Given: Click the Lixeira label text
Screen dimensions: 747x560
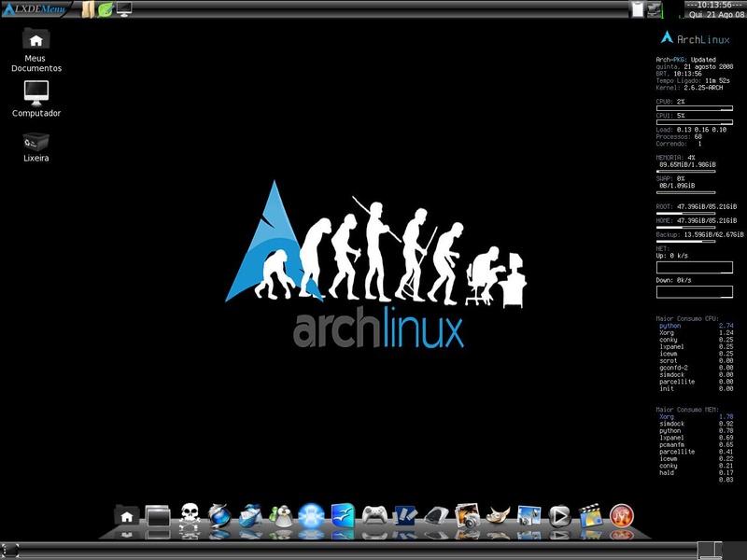Looking at the screenshot, I should (x=36, y=158).
